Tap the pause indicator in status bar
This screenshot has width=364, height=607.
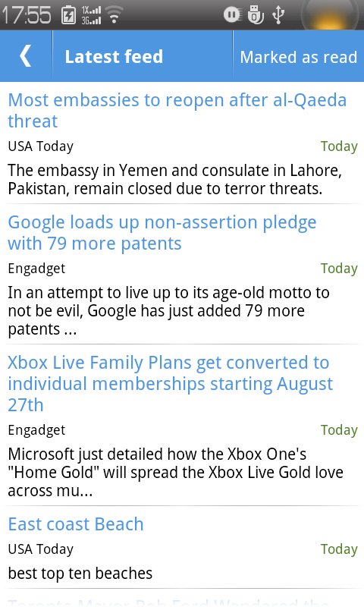pyautogui.click(x=233, y=15)
